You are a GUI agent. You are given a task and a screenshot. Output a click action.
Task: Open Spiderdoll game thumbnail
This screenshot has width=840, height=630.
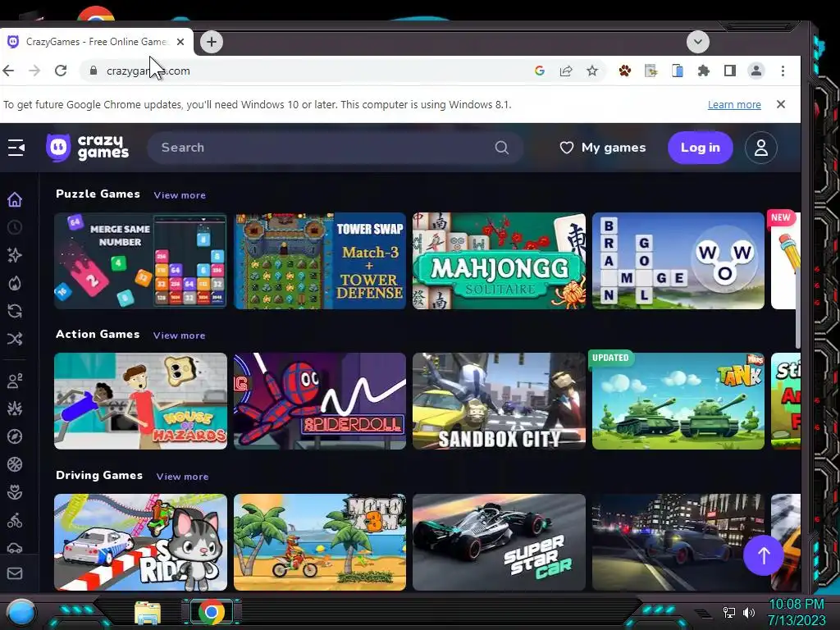point(320,400)
